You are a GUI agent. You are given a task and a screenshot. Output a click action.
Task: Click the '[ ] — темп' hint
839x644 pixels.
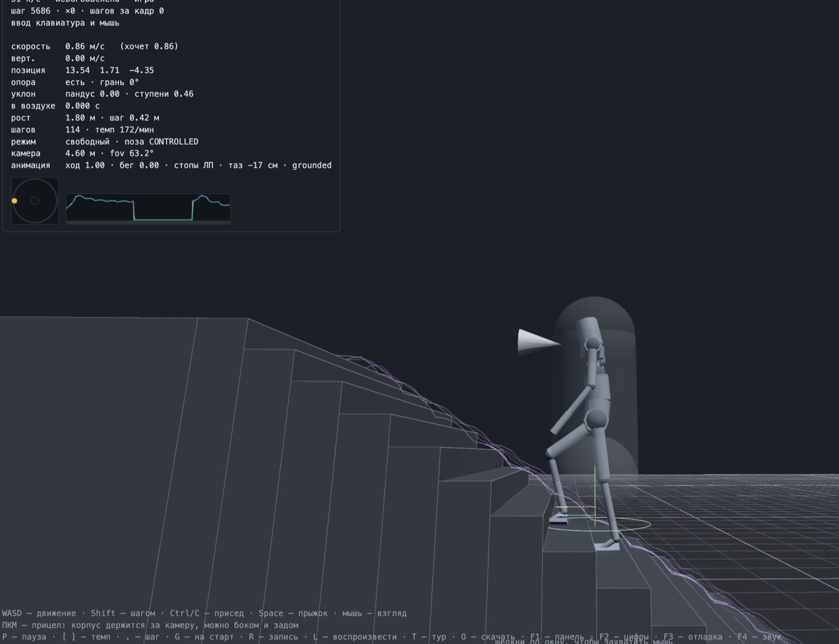[87, 637]
